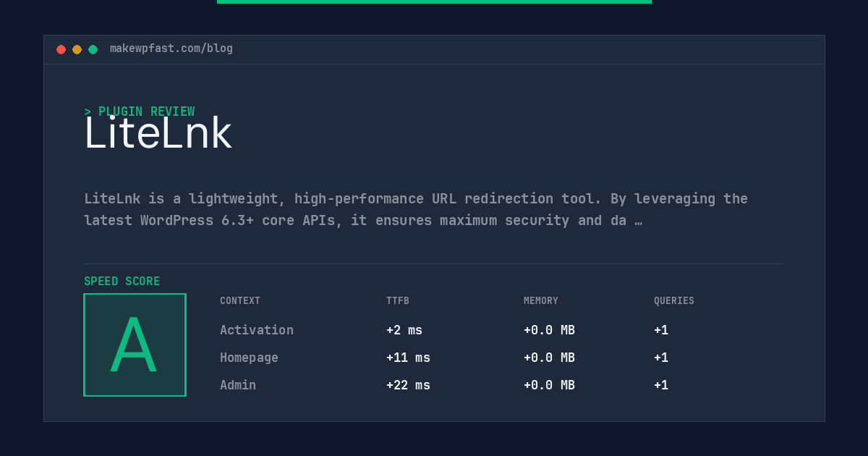The height and width of the screenshot is (456, 868).
Task: Click the CONTEXT column header
Action: [240, 301]
